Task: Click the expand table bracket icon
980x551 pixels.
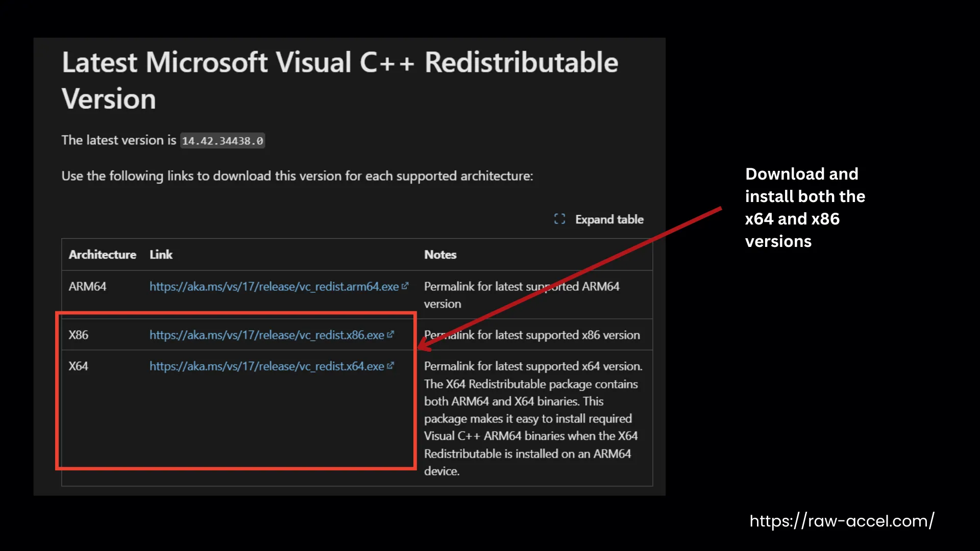Action: [x=559, y=219]
